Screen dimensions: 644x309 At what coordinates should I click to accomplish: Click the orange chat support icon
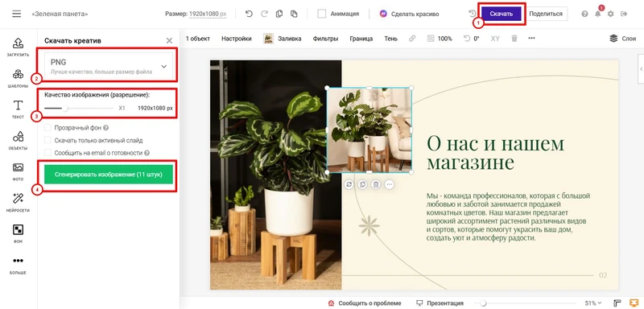point(634,303)
